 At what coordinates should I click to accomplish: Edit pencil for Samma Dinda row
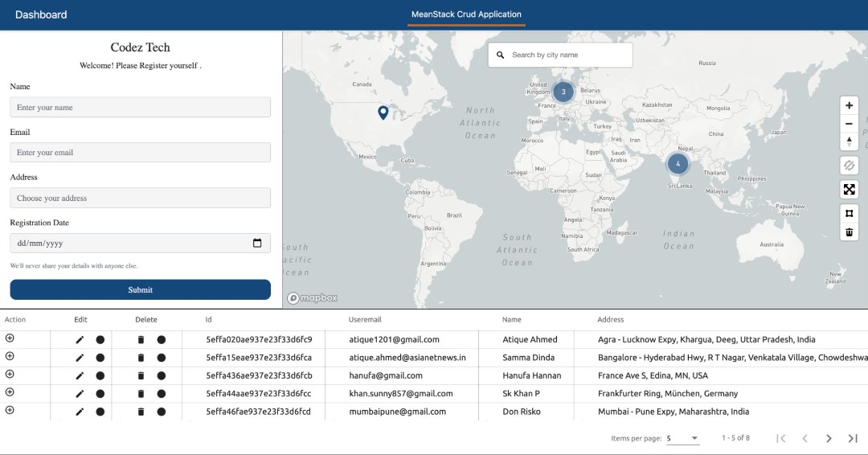click(x=80, y=358)
